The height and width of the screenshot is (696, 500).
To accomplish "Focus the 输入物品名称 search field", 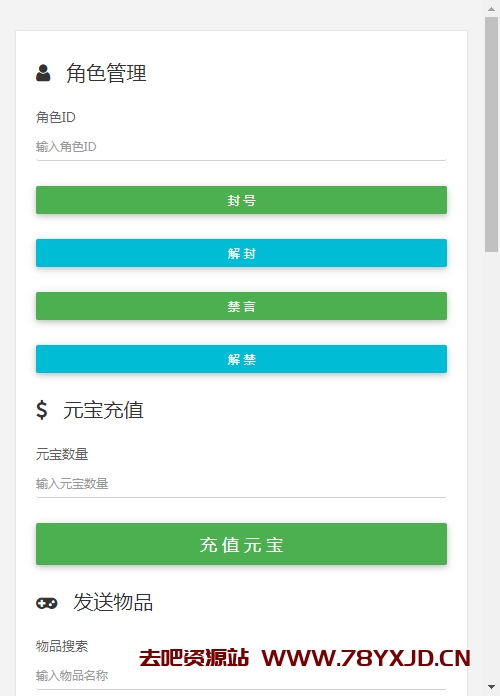I will pos(241,676).
